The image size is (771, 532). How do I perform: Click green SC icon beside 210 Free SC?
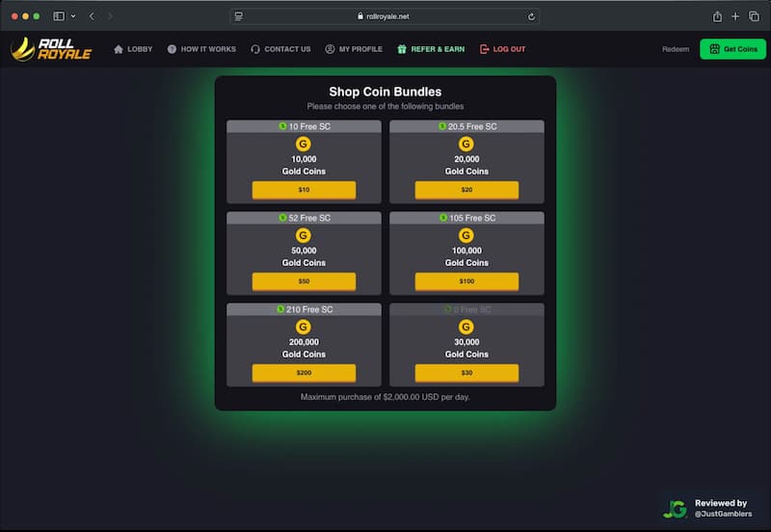[x=280, y=308]
